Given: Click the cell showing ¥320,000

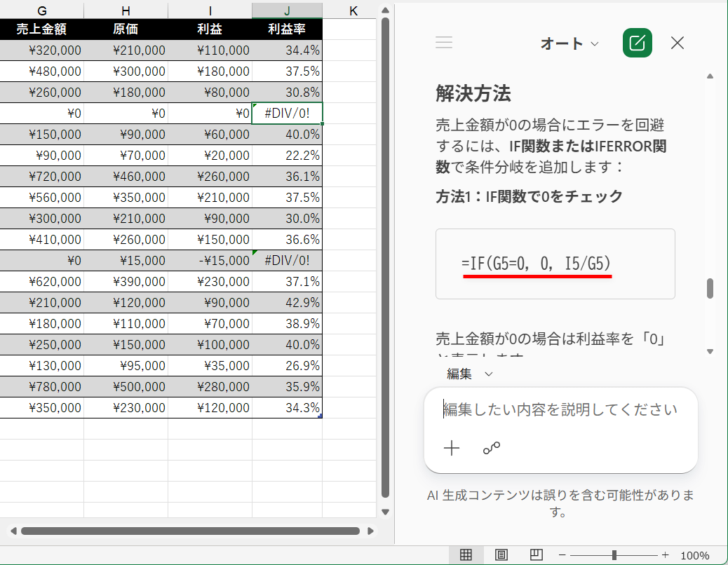Looking at the screenshot, I should (x=42, y=50).
